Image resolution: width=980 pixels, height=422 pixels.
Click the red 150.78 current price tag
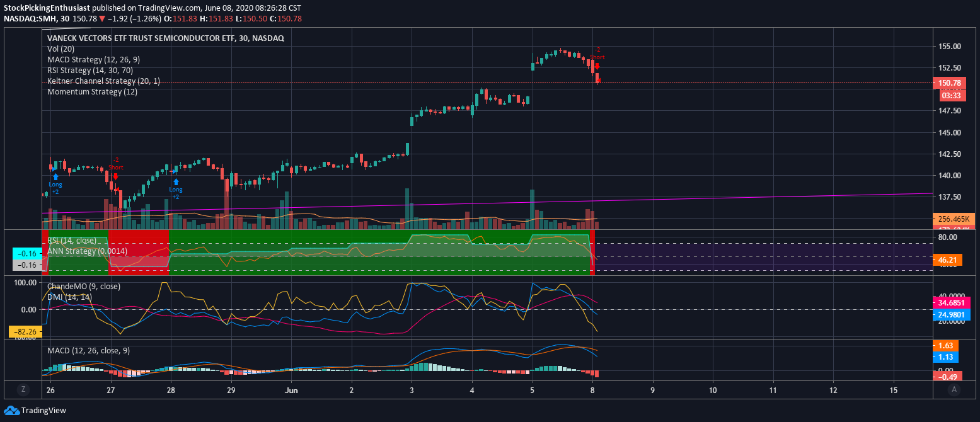click(x=949, y=83)
